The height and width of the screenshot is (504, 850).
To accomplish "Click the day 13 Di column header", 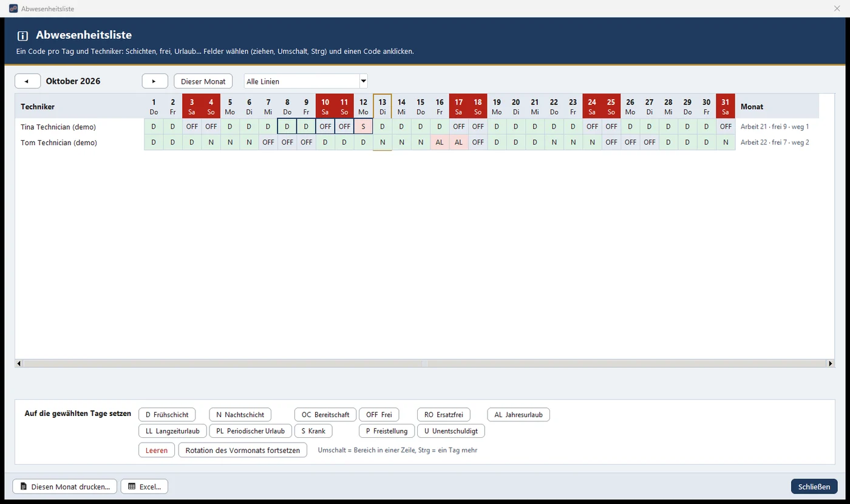I will [x=382, y=106].
